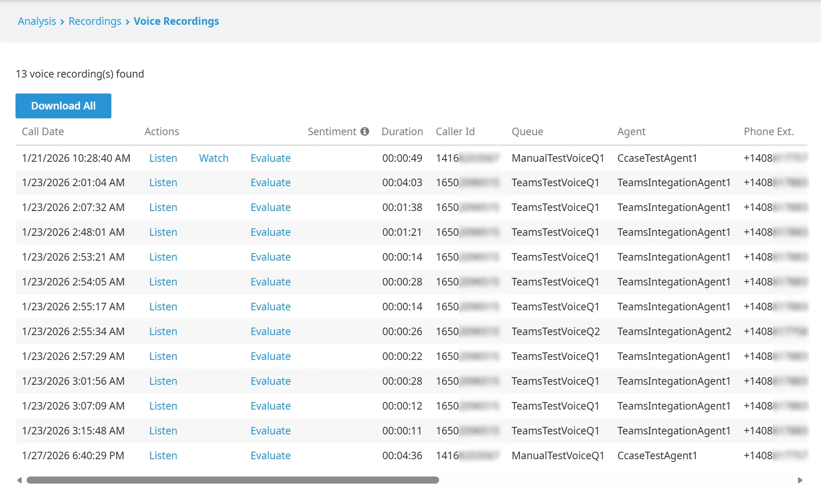Listen to the 2:01:04 AM recording
The height and width of the screenshot is (504, 821).
pos(163,183)
